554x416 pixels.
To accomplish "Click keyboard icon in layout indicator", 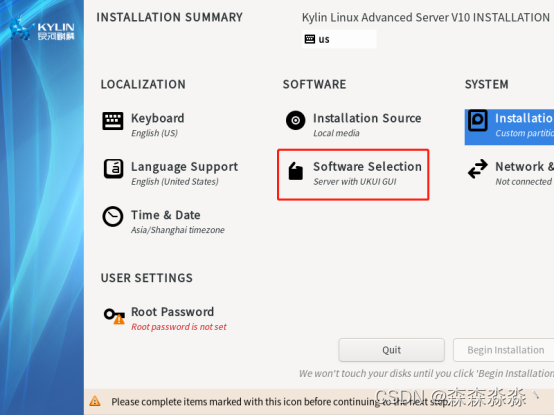I will 310,39.
